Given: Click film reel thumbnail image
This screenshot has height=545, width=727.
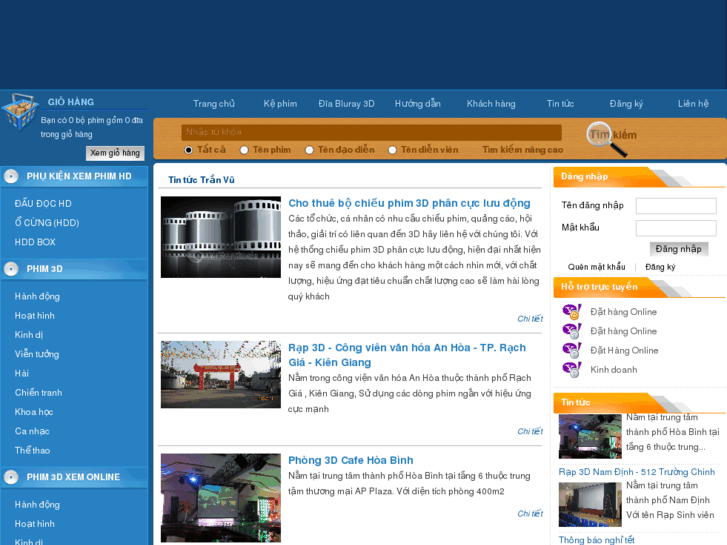Looking at the screenshot, I should (221, 237).
